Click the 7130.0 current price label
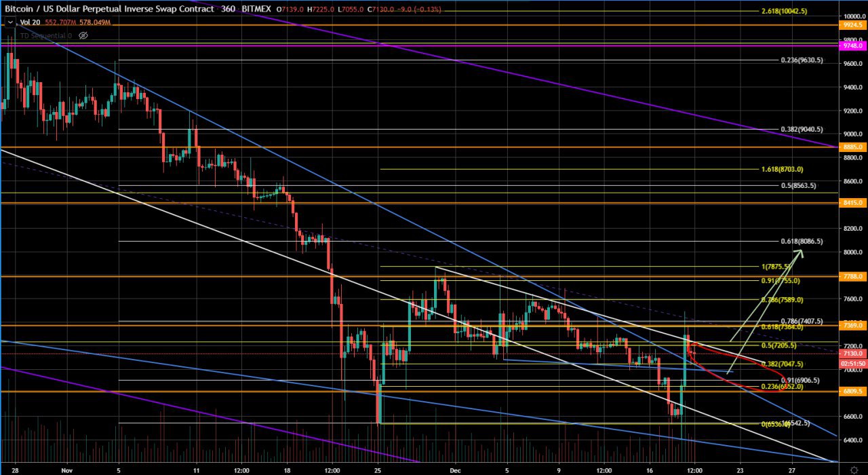The image size is (868, 475). coord(852,354)
